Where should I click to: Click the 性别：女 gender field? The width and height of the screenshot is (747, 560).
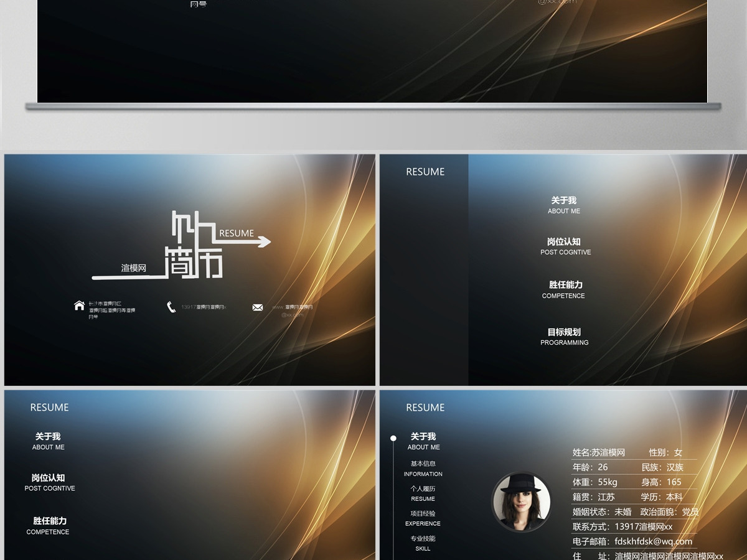[x=666, y=452]
